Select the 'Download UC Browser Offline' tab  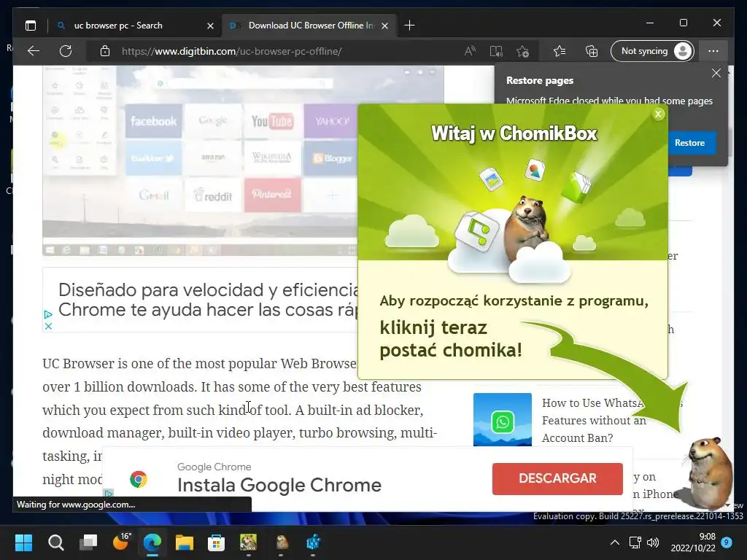coord(309,26)
